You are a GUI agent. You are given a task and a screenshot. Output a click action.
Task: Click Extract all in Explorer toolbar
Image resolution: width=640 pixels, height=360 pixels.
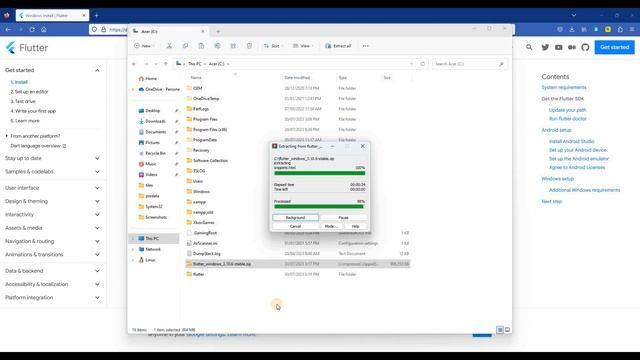click(x=338, y=46)
